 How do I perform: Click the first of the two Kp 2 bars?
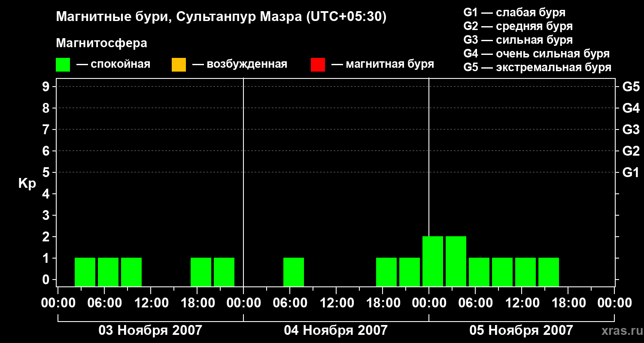pyautogui.click(x=433, y=261)
